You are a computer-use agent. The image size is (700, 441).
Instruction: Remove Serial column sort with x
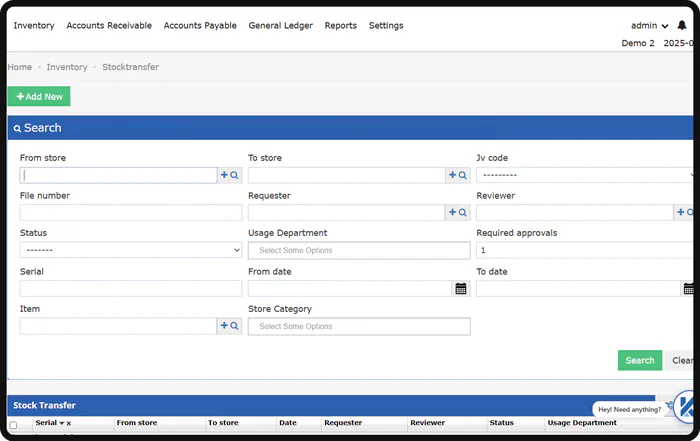(69, 423)
